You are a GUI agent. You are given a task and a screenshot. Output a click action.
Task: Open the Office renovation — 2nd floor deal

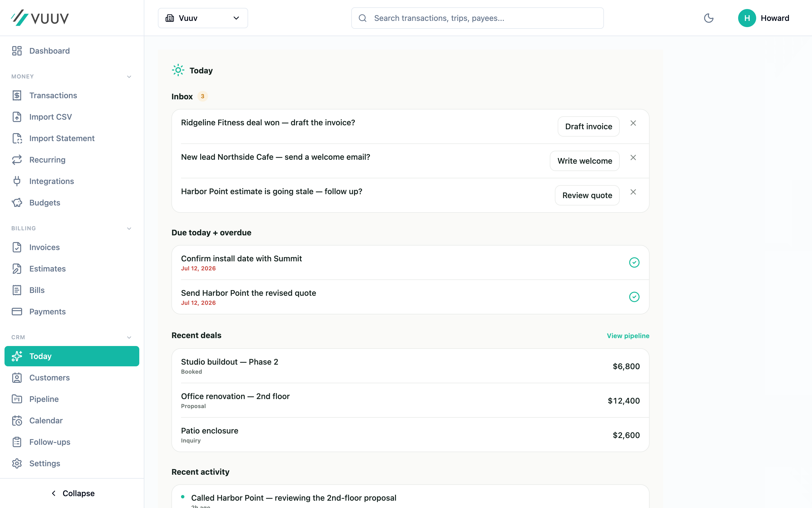pyautogui.click(x=410, y=400)
